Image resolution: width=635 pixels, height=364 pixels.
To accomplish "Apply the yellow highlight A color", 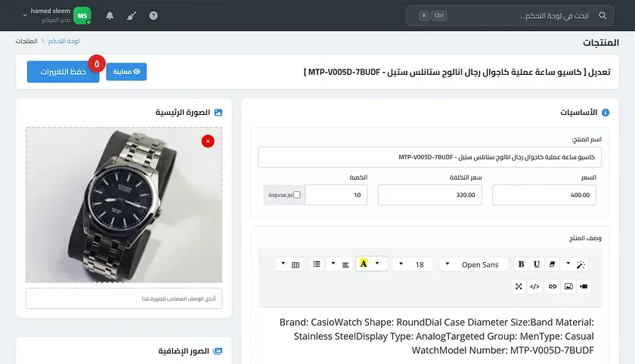I will (364, 264).
